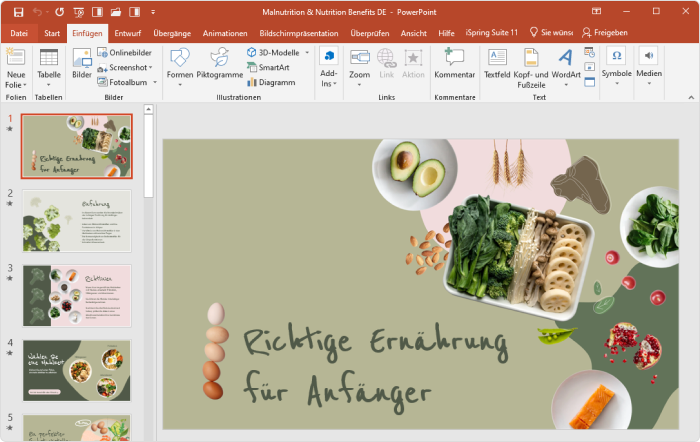Insert Onlinebilder

click(125, 53)
